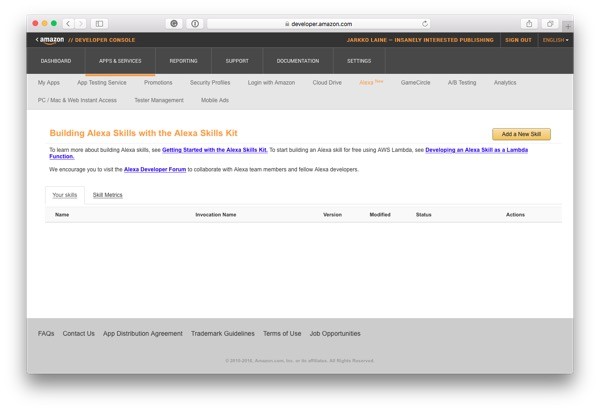Go to the Support tab
The image size is (600, 411).
pos(237,61)
